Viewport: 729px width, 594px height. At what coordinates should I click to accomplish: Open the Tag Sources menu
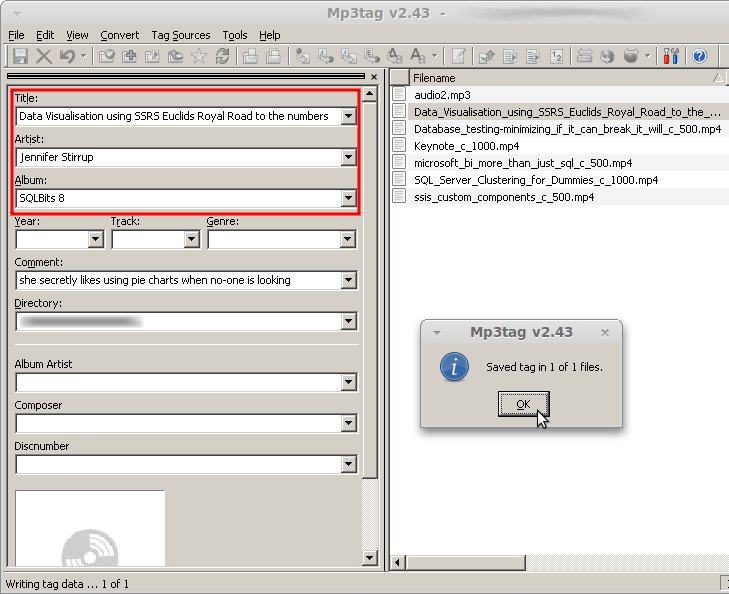pyautogui.click(x=181, y=35)
